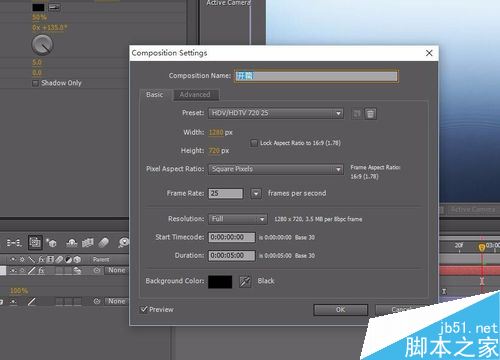The height and width of the screenshot is (360, 500).
Task: Switch to the Advanced tab
Action: tap(195, 95)
